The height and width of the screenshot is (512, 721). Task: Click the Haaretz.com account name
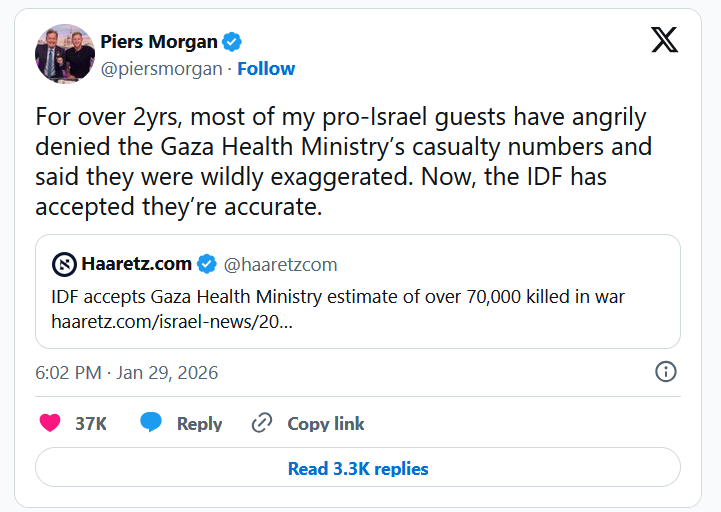coord(136,264)
